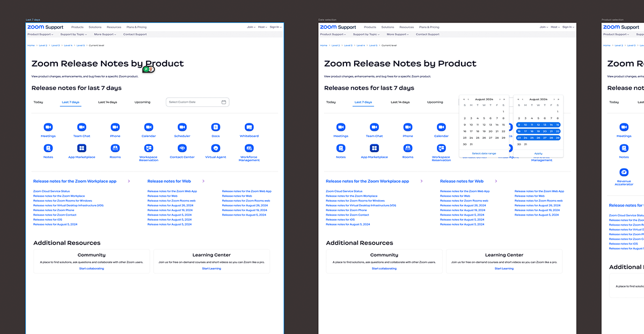Click the Select Custom Date input field

[x=193, y=102]
